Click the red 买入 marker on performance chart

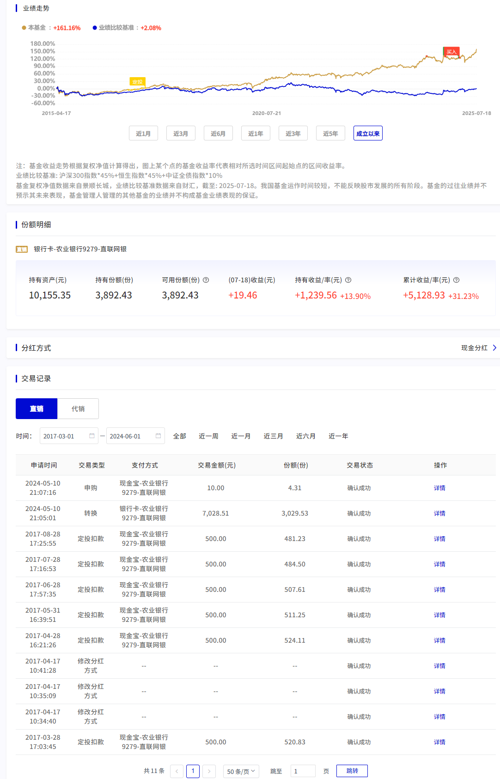coord(451,52)
